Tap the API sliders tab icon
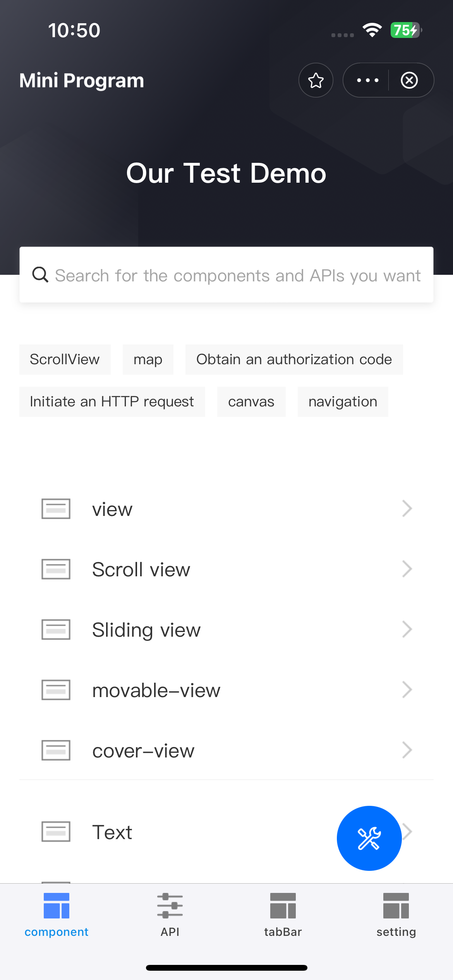The height and width of the screenshot is (980, 453). point(170,906)
